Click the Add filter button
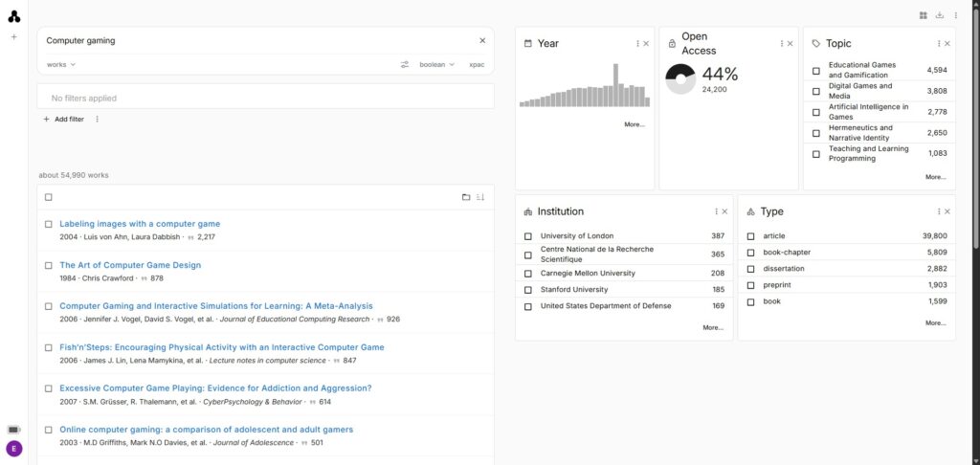Screen dimensions: 980x465 coord(63,120)
